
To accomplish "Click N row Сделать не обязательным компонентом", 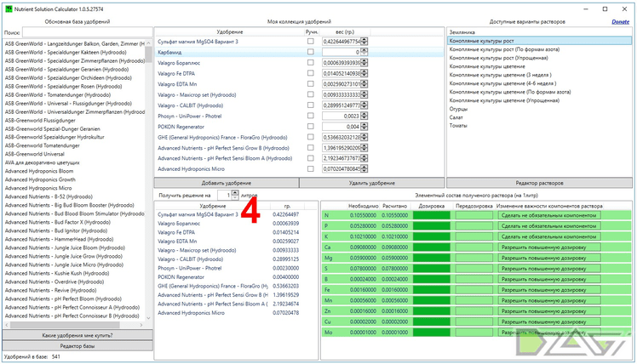I will point(548,215).
